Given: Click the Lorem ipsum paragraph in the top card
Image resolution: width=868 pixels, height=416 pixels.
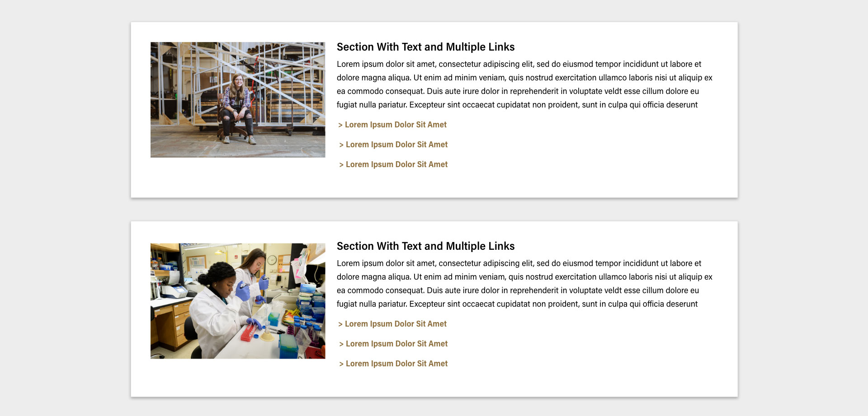Looking at the screenshot, I should 524,84.
